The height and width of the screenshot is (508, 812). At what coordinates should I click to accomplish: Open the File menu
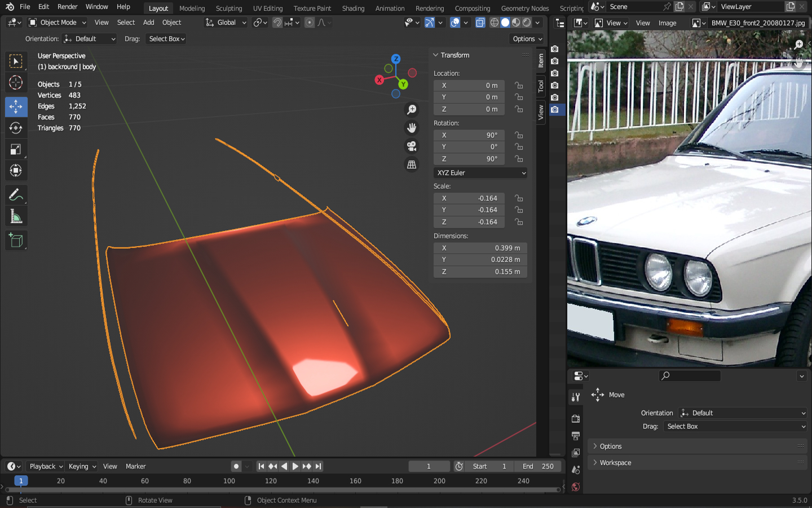25,7
